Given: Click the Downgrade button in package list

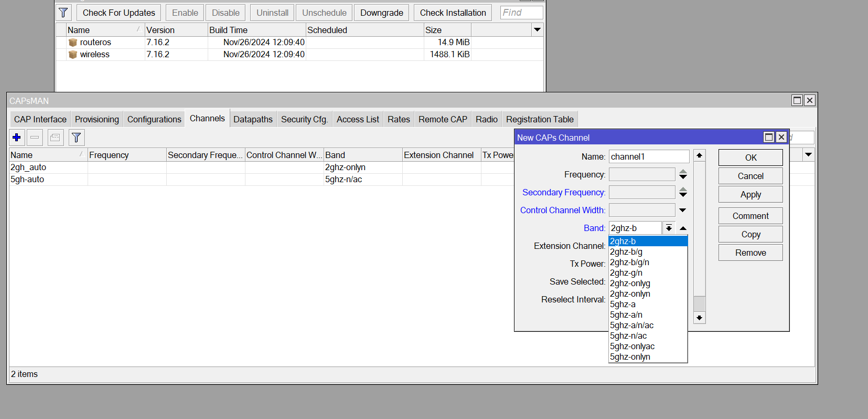Looking at the screenshot, I should pyautogui.click(x=382, y=13).
